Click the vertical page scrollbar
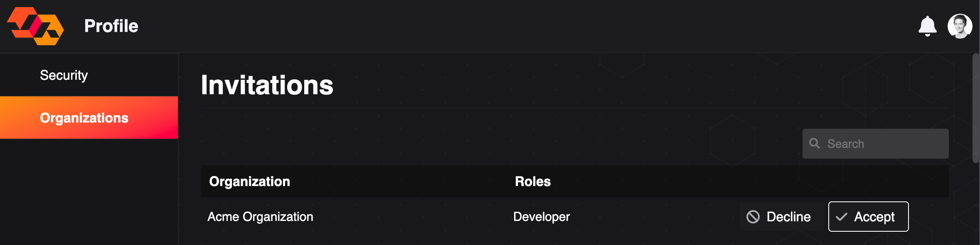The height and width of the screenshot is (245, 980). [x=976, y=108]
